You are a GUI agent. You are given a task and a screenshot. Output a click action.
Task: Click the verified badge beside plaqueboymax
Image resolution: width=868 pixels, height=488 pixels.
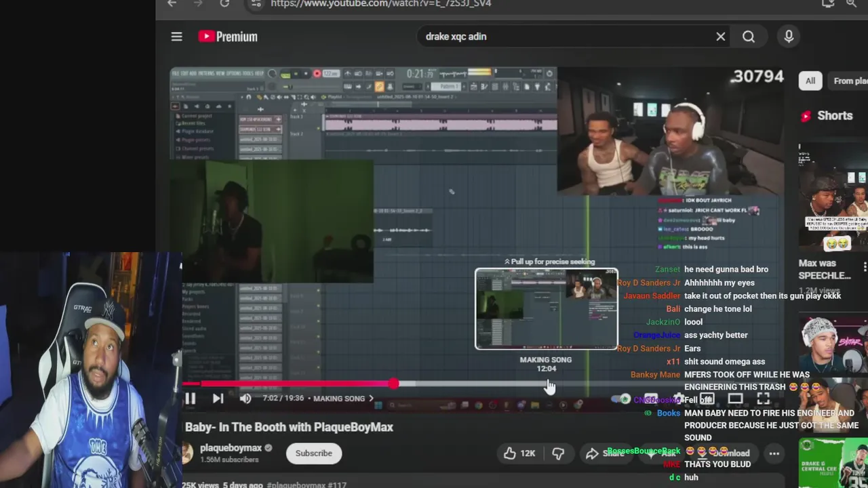point(268,448)
